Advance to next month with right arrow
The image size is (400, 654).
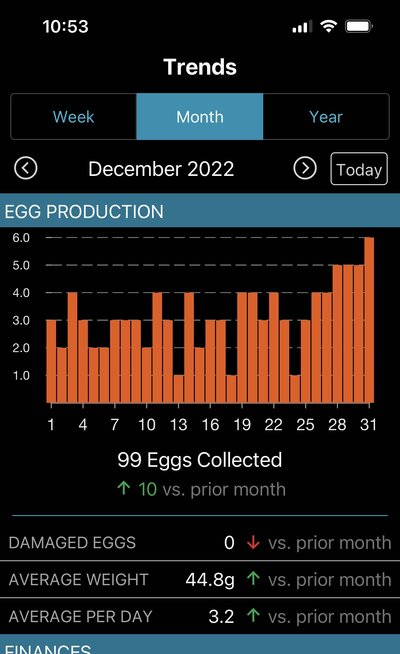(x=305, y=169)
